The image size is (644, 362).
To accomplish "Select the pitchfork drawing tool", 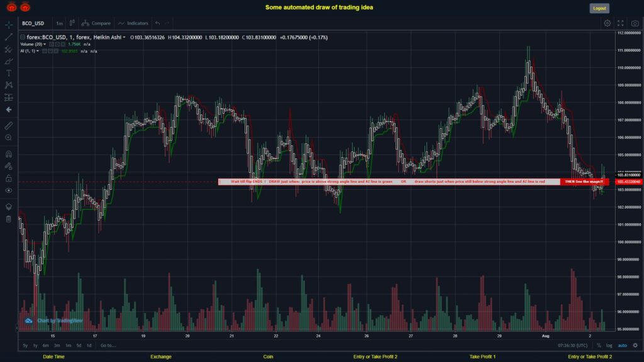I will coord(9,49).
